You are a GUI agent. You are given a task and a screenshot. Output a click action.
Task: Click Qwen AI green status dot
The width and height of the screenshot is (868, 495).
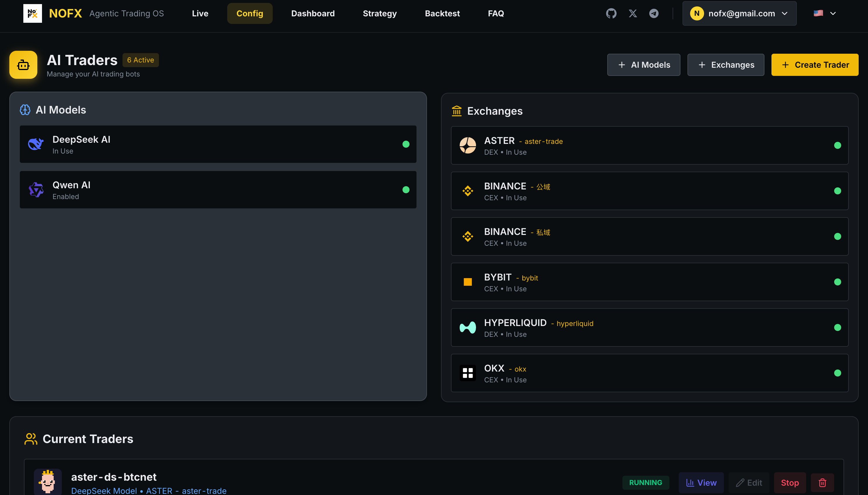[406, 190]
